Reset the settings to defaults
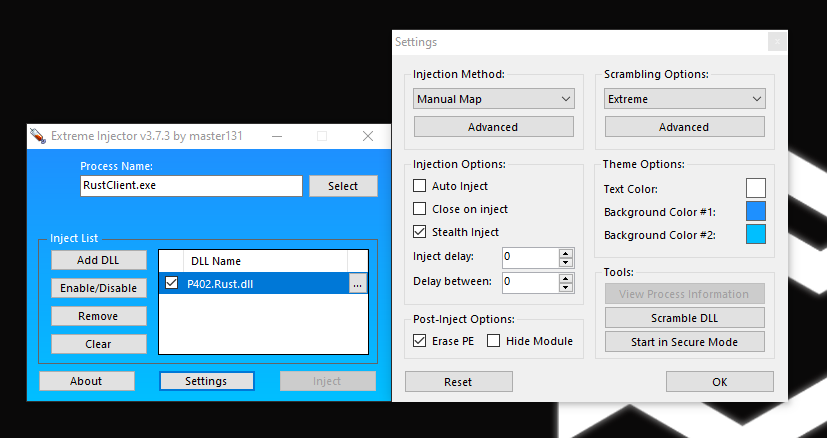The image size is (827, 438). (459, 382)
